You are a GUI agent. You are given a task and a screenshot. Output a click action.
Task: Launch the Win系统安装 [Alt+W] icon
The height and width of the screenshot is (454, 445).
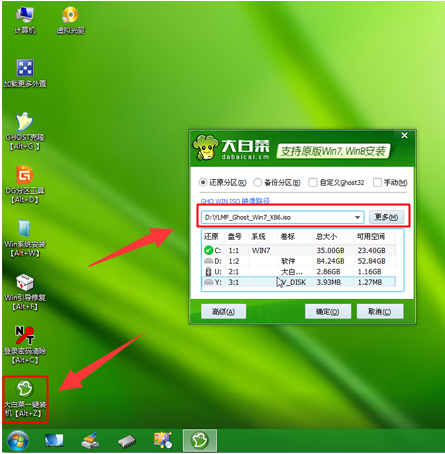coord(25,238)
